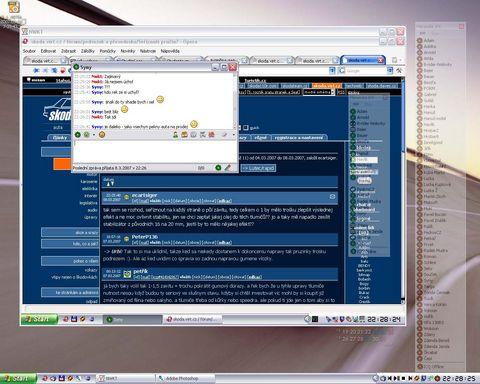Viewport: 480px width, 384px height.
Task: Click the pencil icon in chat status bar
Action: tap(228, 168)
